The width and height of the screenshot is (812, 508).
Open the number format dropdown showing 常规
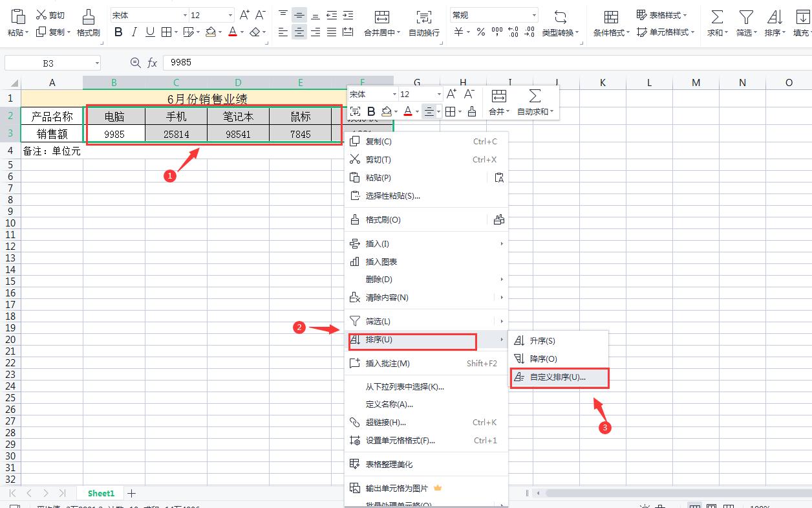pos(493,14)
